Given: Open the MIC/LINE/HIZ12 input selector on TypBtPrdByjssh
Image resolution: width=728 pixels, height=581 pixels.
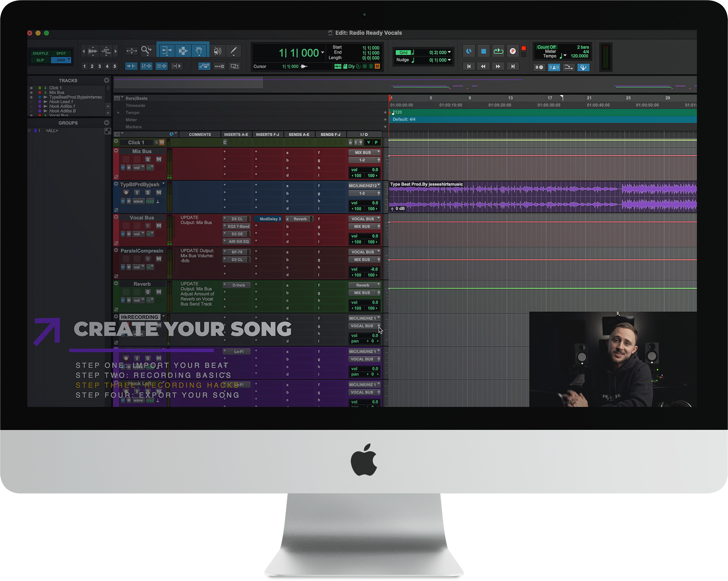Looking at the screenshot, I should point(364,186).
